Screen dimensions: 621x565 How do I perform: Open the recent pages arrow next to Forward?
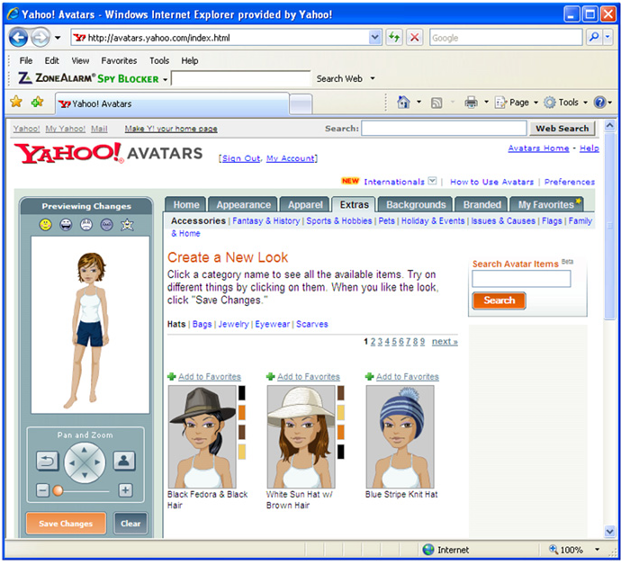point(58,38)
